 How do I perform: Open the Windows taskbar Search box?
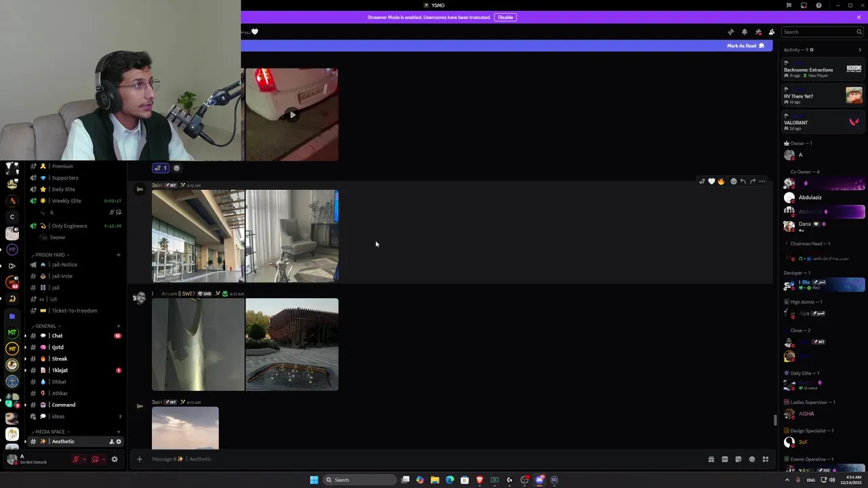coord(360,480)
